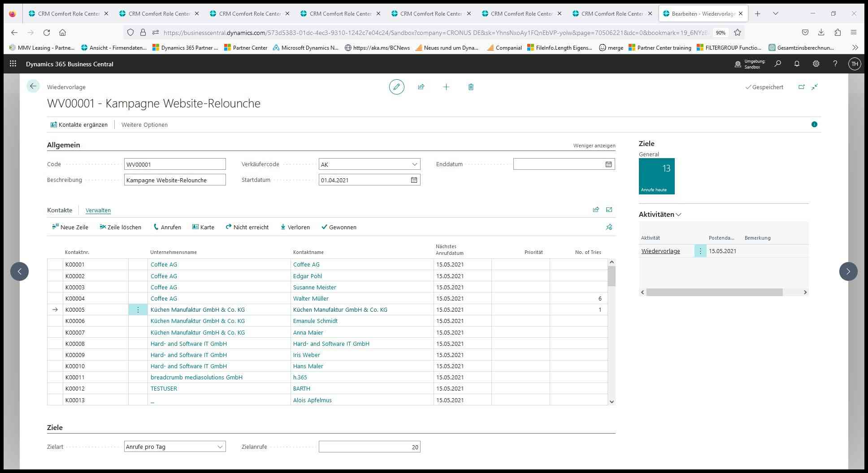Viewport: 868px width, 473px height.
Task: Click the trash delete icon
Action: (471, 87)
